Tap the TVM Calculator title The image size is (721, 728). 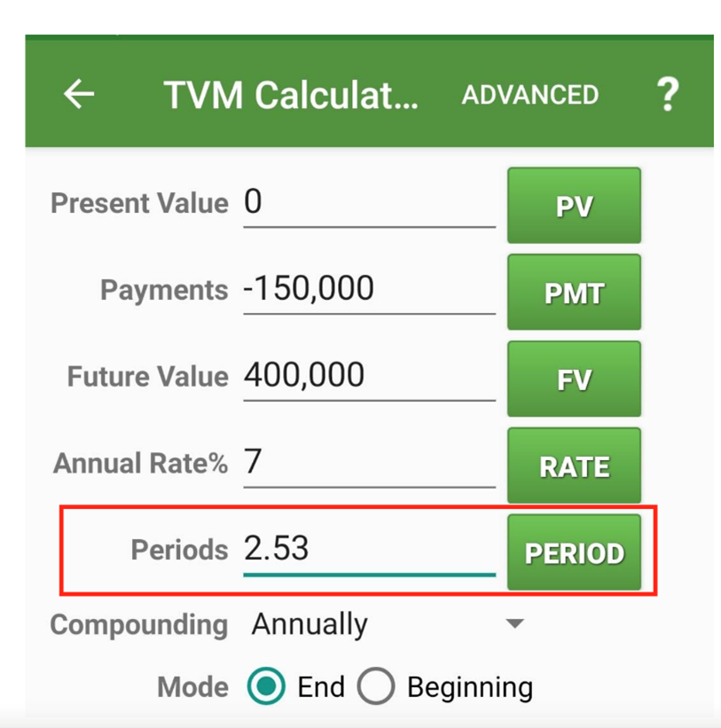click(x=291, y=95)
